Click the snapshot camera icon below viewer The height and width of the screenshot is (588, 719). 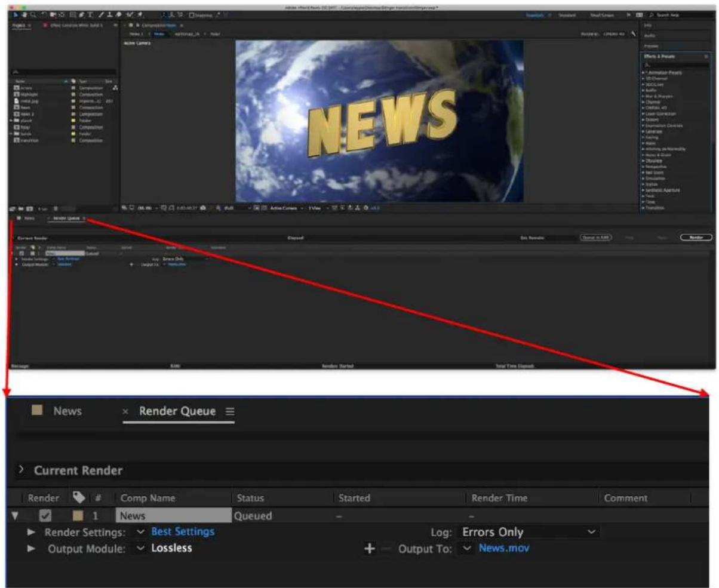tap(203, 208)
